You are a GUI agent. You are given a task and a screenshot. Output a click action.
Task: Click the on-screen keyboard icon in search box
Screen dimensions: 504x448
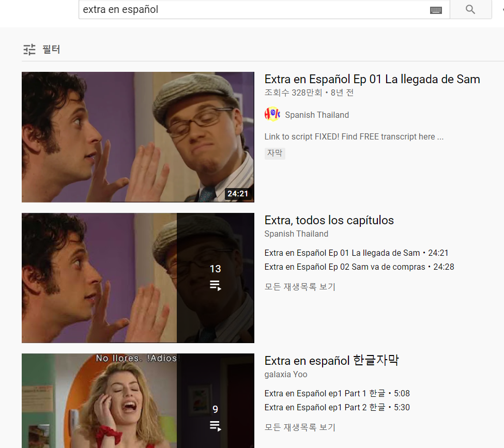[436, 10]
